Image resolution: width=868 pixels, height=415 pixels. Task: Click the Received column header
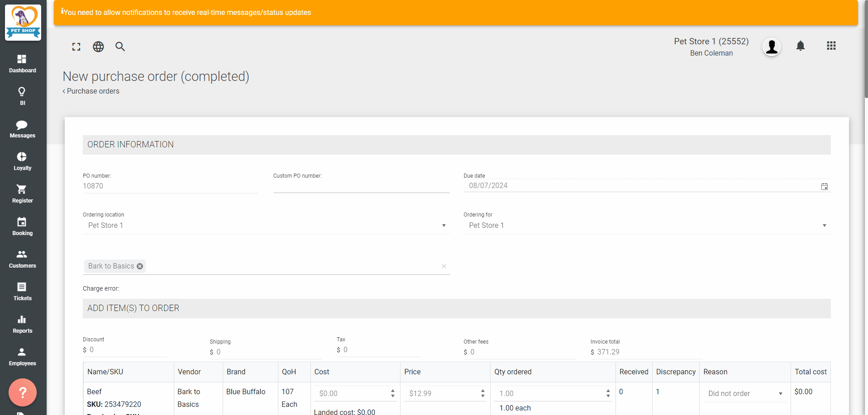634,372
